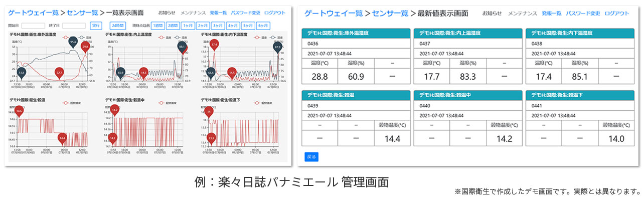
Task: Select the 4ヶ月 range button
Action: pyautogui.click(x=233, y=25)
